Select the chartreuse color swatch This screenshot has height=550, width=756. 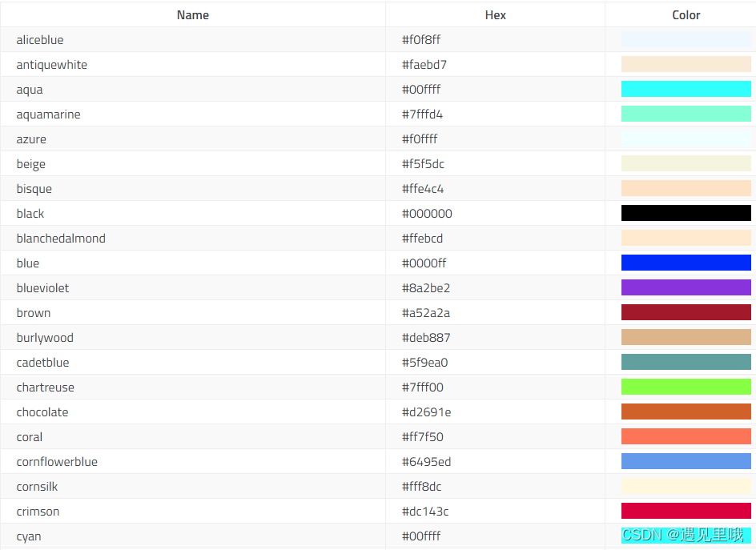686,387
